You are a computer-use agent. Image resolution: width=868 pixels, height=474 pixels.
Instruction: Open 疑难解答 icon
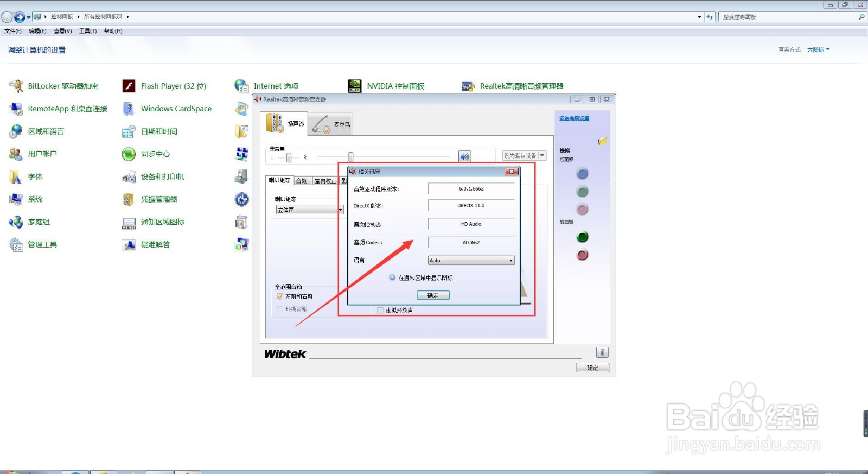(129, 244)
